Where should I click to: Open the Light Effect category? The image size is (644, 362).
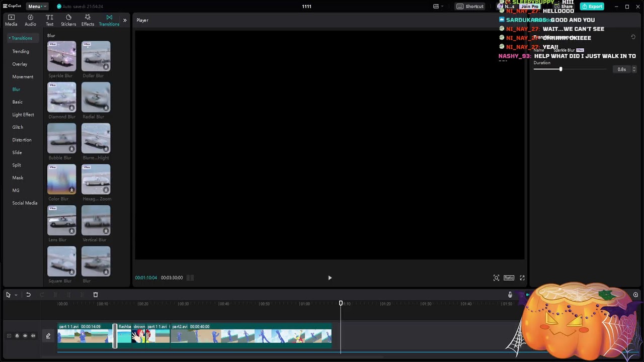23,115
